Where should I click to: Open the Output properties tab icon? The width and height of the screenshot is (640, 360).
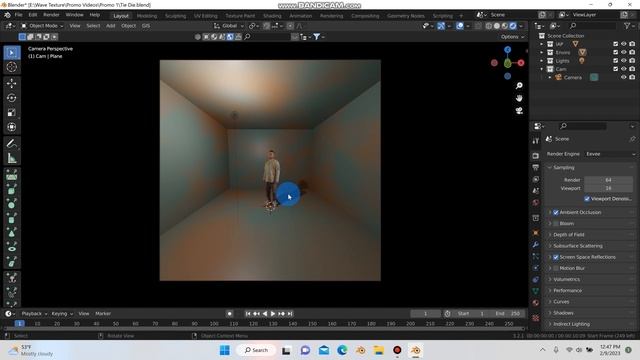[x=536, y=167]
